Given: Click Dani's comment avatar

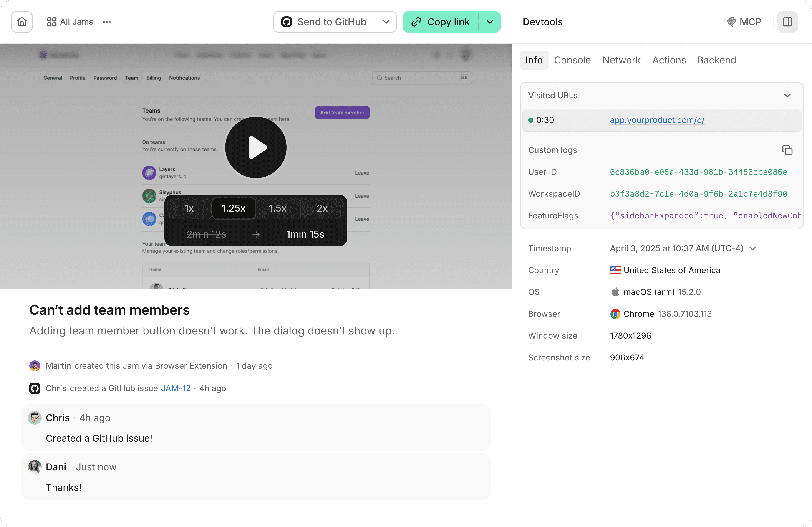Looking at the screenshot, I should pyautogui.click(x=35, y=467).
